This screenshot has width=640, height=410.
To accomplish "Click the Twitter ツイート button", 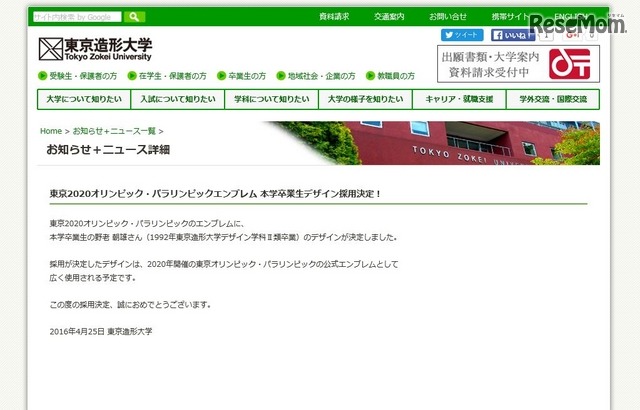I will [461, 34].
